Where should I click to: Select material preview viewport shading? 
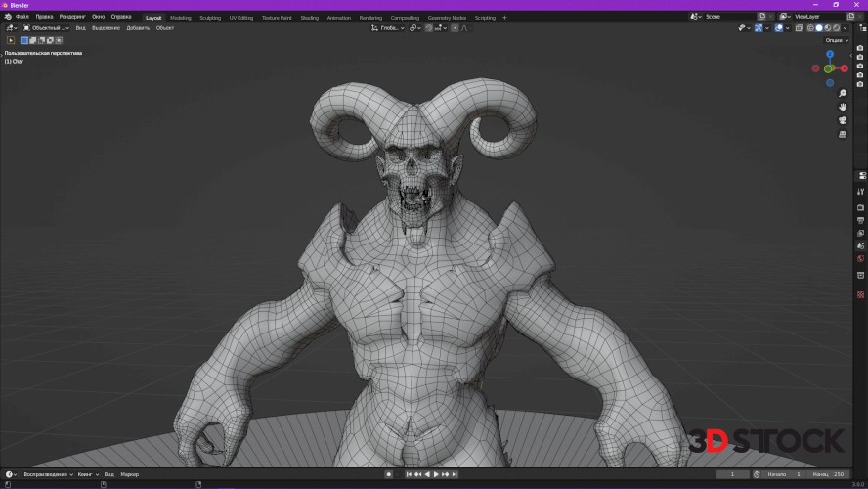[828, 28]
